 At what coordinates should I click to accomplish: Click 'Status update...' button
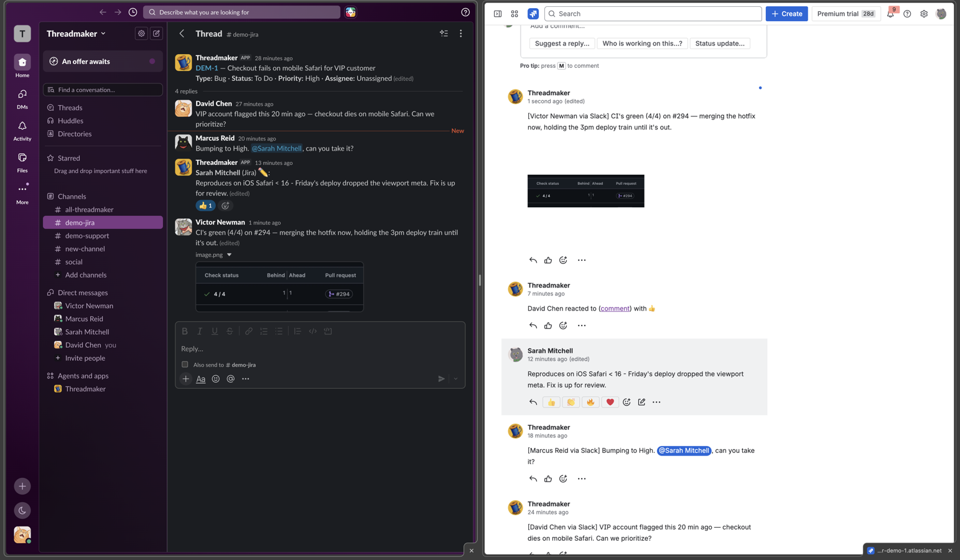point(720,44)
